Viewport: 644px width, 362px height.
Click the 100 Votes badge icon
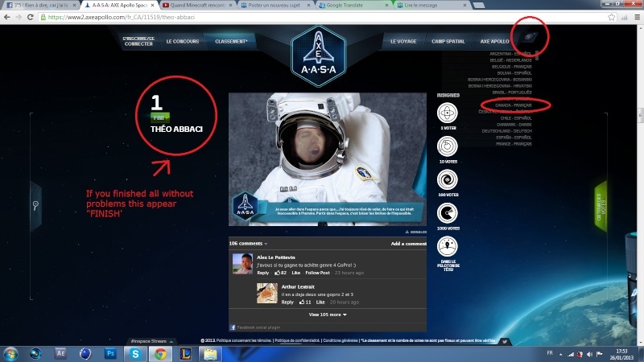coord(448,179)
